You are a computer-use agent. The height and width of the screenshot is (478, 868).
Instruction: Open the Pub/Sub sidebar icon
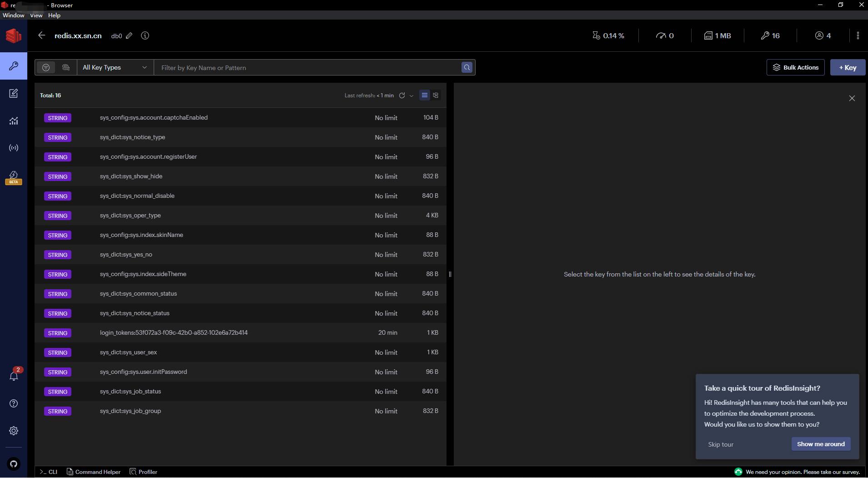pyautogui.click(x=14, y=148)
